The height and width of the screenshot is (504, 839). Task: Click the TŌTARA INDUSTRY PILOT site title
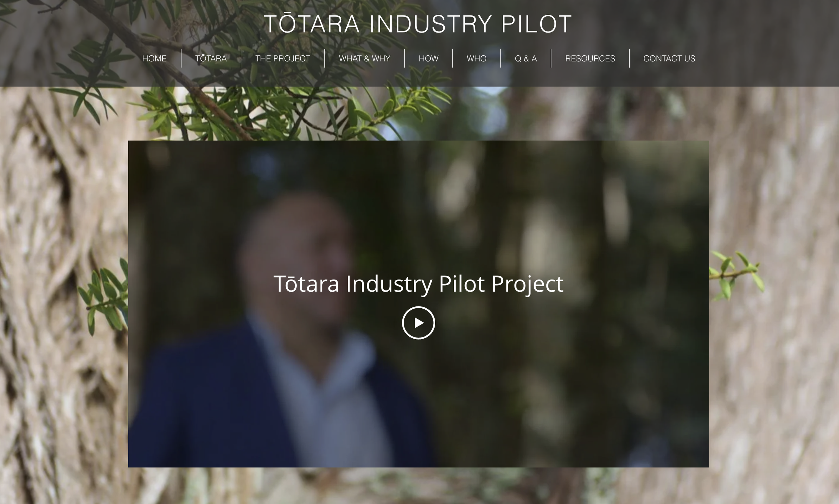click(x=418, y=24)
